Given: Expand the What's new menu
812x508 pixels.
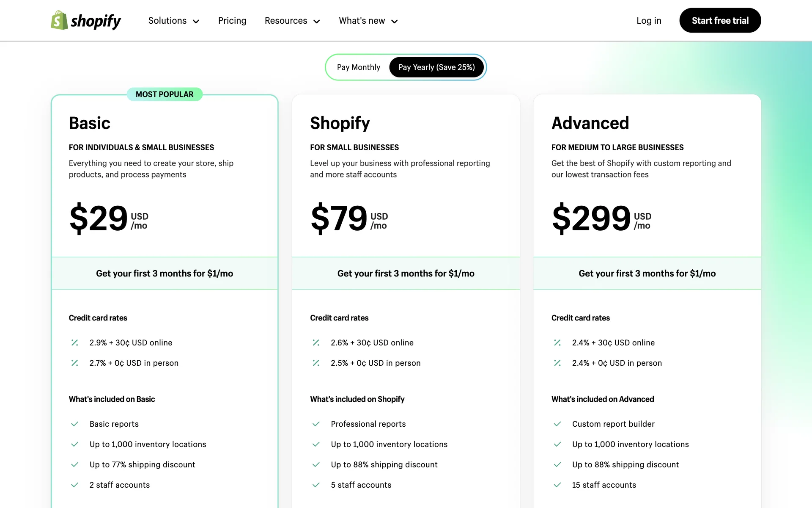Looking at the screenshot, I should (x=368, y=21).
